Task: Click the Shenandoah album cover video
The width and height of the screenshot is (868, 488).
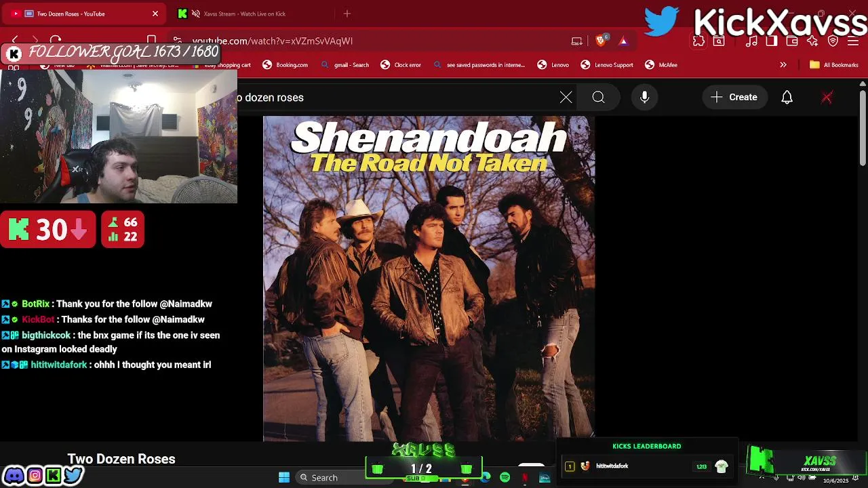Action: click(x=429, y=279)
